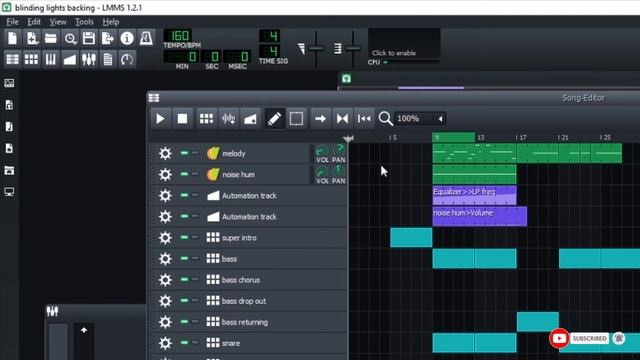Solo the noise hum track
The height and width of the screenshot is (360, 640).
195,174
